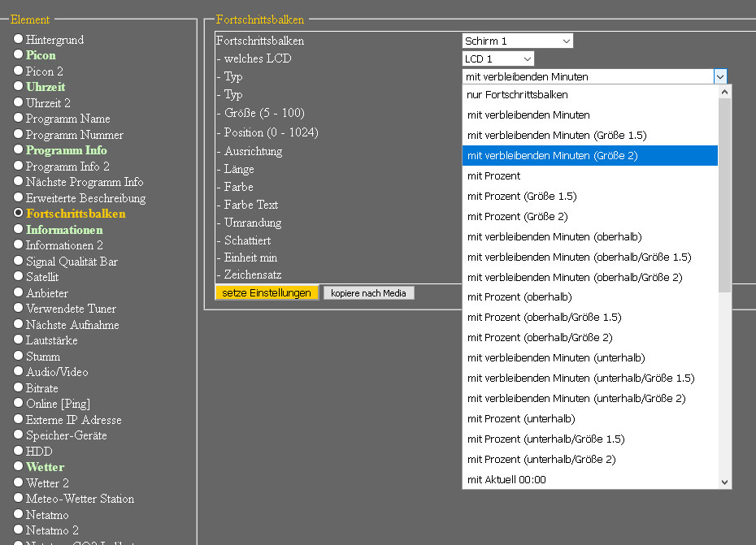Viewport: 756px width, 545px height.
Task: Choose Informationen 2 element
Action: 19,244
